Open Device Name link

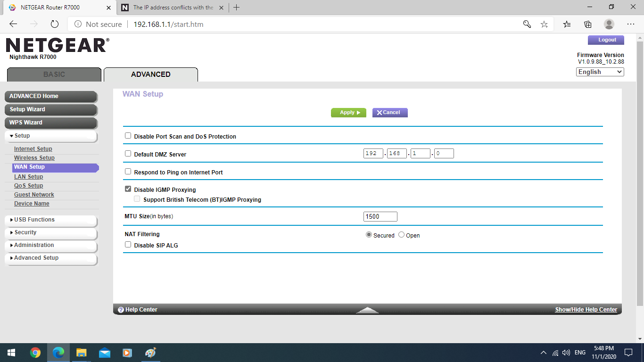[32, 204]
